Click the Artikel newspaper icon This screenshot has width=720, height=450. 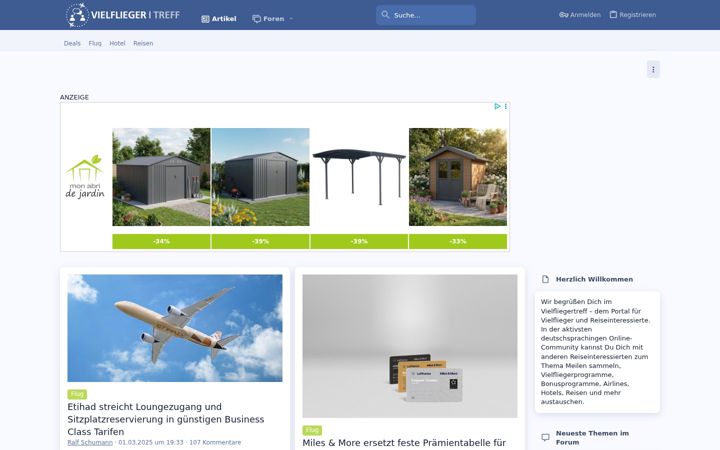pyautogui.click(x=205, y=19)
